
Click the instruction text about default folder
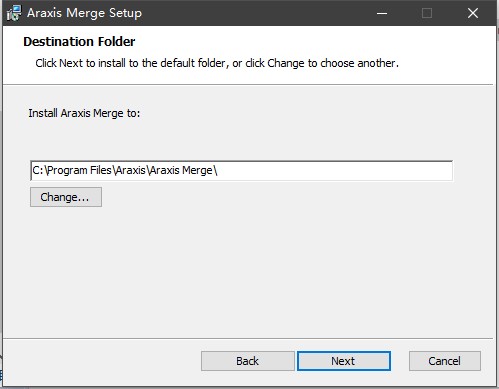(217, 63)
